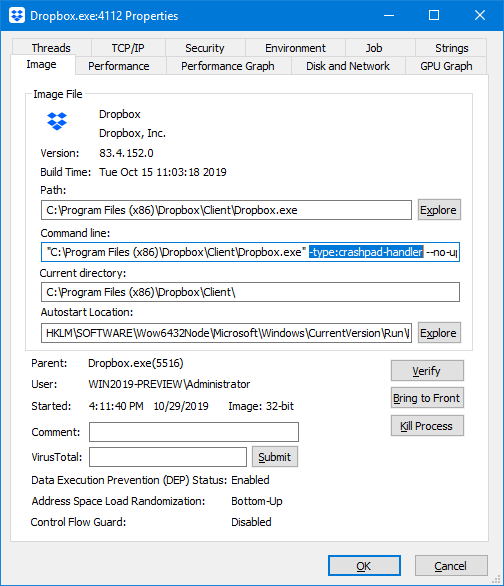Select the Security tab
Screen dimensions: 504x586
pyautogui.click(x=205, y=48)
